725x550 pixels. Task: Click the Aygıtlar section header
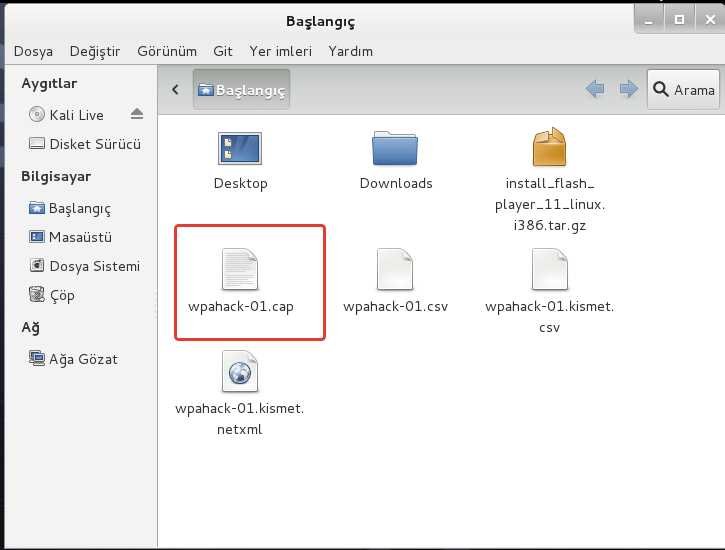coord(49,84)
